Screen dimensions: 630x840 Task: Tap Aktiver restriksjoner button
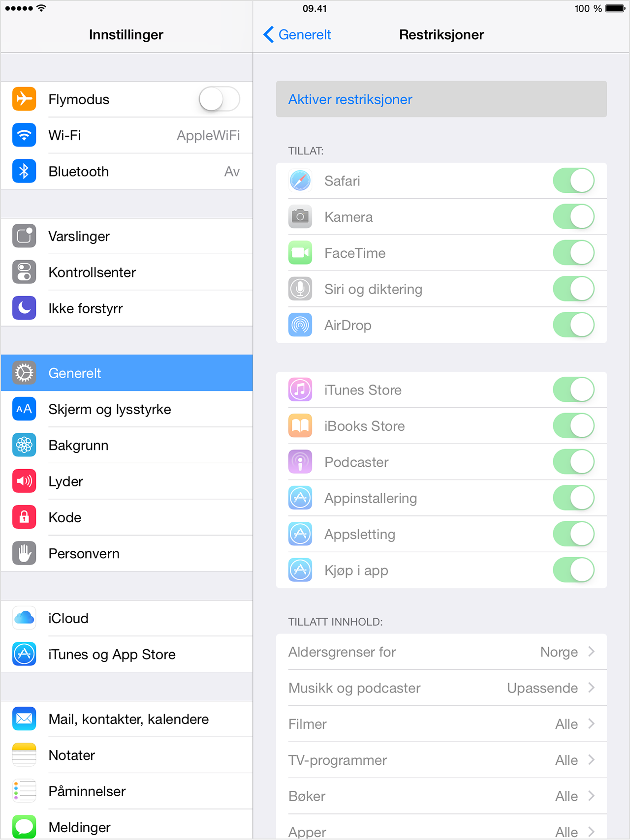click(441, 99)
